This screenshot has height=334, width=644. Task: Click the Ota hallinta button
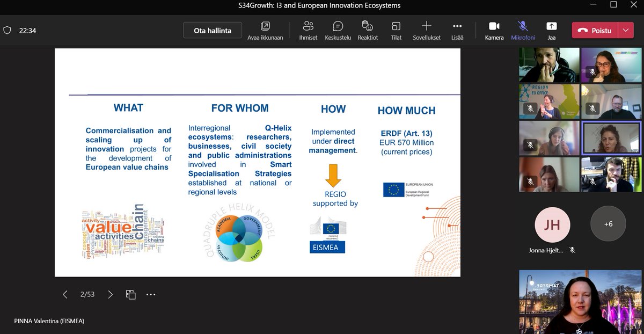pos(213,31)
